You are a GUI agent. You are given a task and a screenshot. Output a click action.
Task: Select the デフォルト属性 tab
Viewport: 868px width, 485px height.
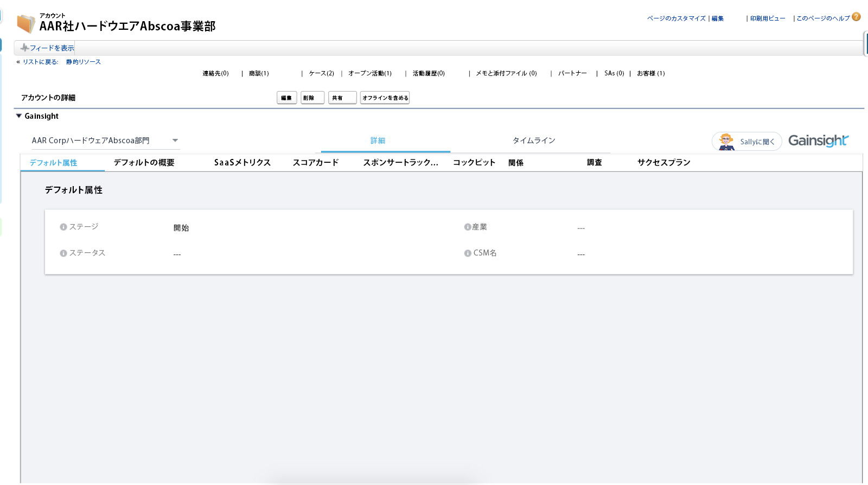pyautogui.click(x=54, y=163)
